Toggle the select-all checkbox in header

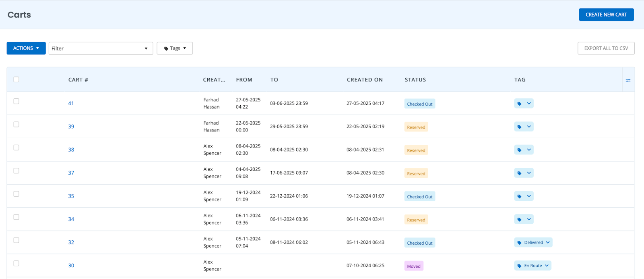[x=16, y=79]
